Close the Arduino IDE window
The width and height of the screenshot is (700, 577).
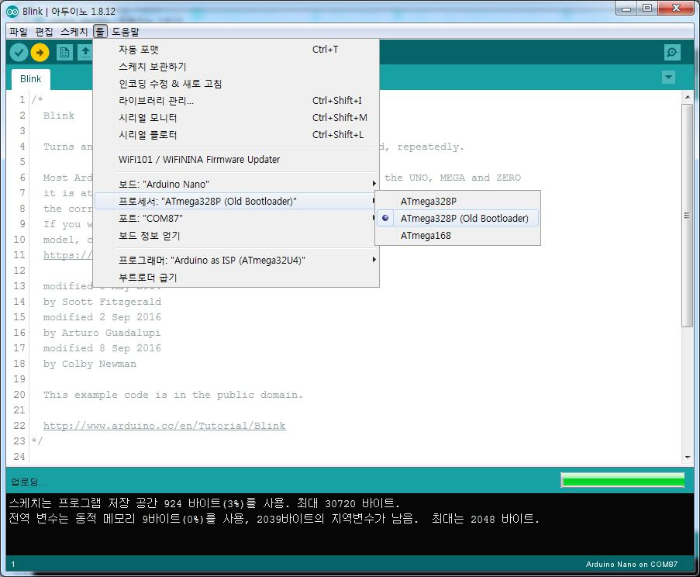(676, 8)
